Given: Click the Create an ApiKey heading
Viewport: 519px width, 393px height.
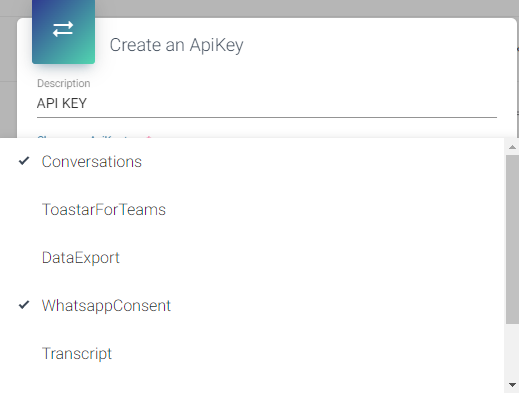Looking at the screenshot, I should click(176, 45).
